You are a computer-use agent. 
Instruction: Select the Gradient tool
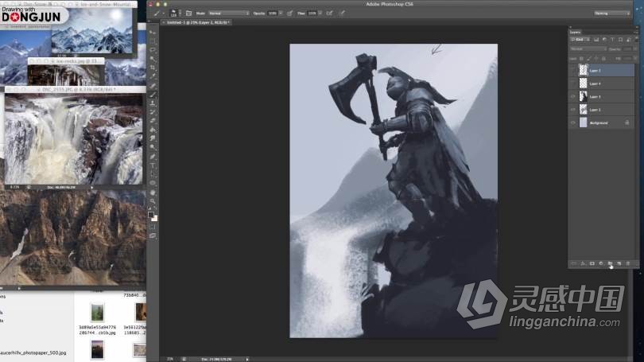pos(153,130)
